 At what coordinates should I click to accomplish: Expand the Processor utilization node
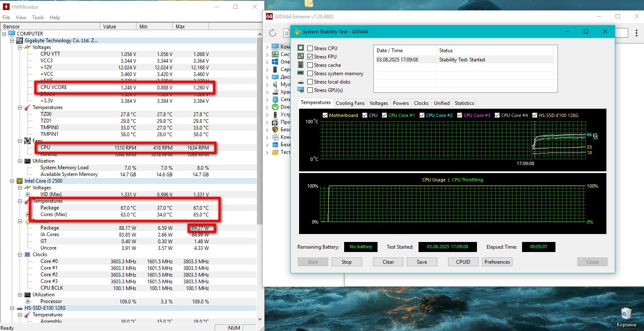pos(28,301)
